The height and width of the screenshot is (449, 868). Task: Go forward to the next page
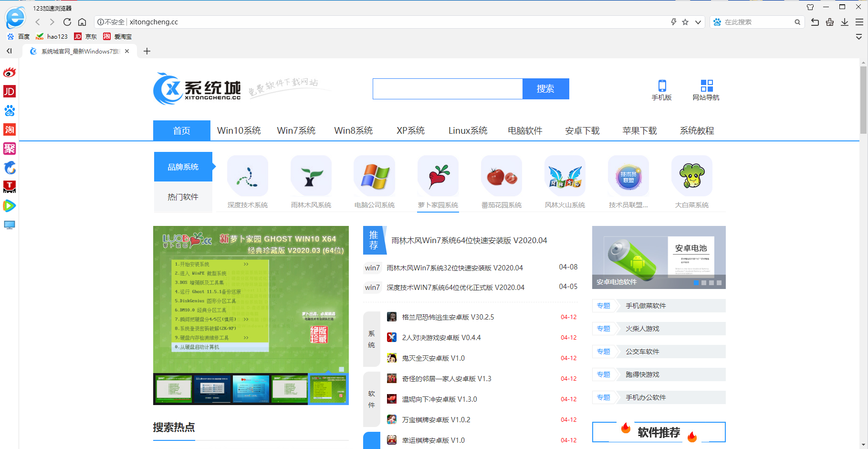click(x=52, y=22)
